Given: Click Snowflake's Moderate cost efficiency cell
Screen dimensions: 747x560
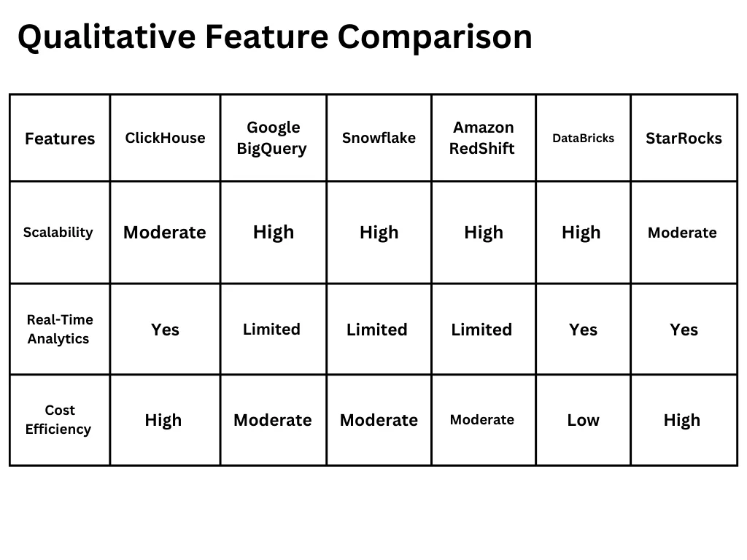Looking at the screenshot, I should (379, 420).
